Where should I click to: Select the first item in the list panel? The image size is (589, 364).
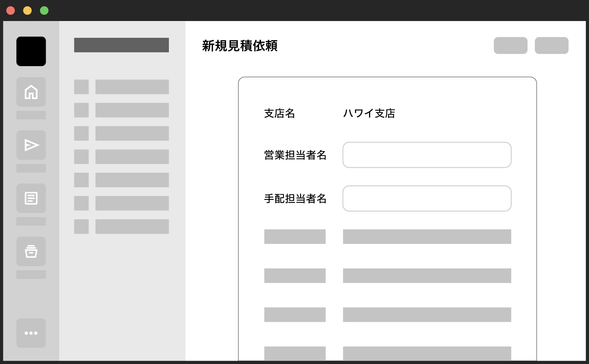pyautogui.click(x=132, y=87)
